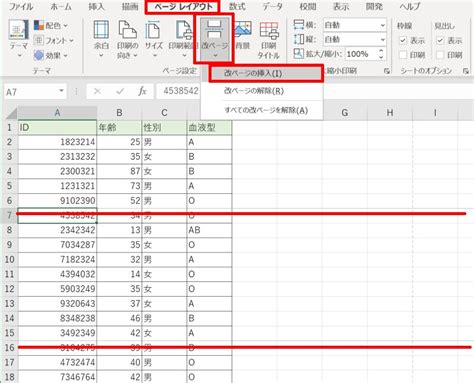The width and height of the screenshot is (474, 383).
Task: Open the ファイル tab
Action: click(21, 6)
